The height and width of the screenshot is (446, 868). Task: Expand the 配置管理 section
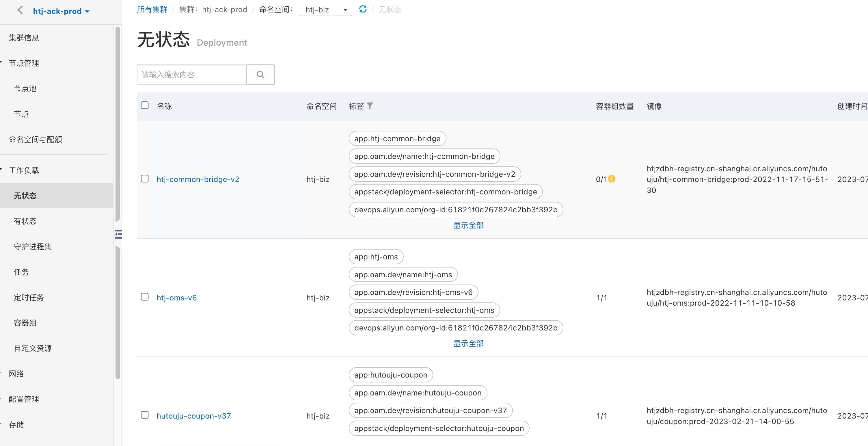tap(24, 399)
